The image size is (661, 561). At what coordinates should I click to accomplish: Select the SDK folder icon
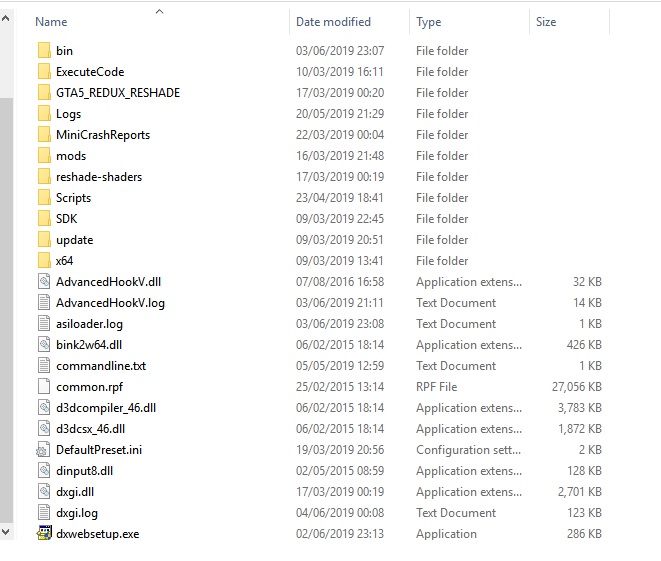point(44,219)
